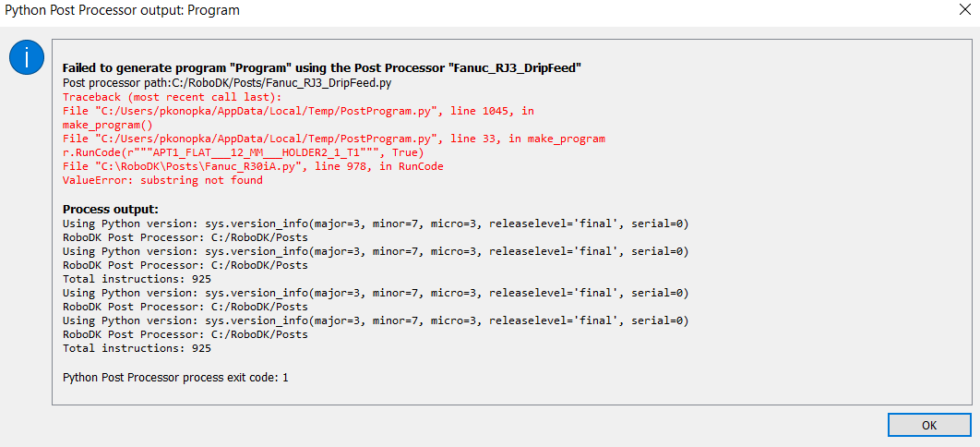980x447 pixels.
Task: Click the first 'Total instructions: 925' line
Action: click(137, 279)
